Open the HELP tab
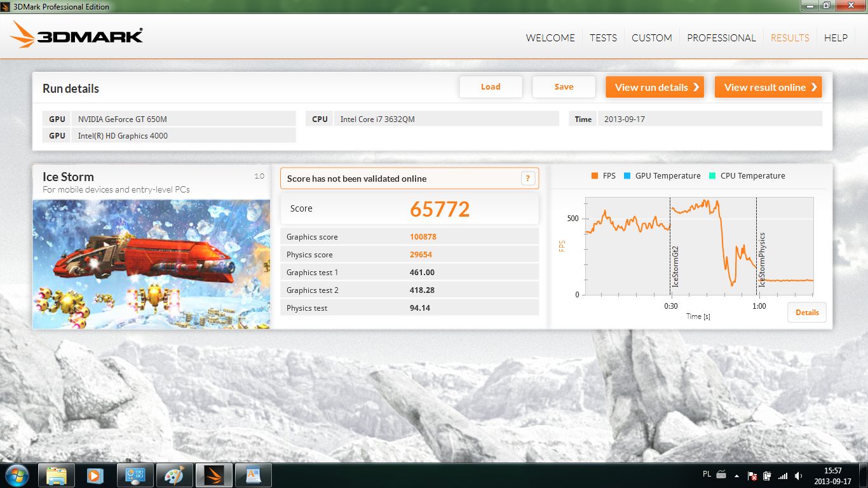Screen dimensions: 868x488 836,38
